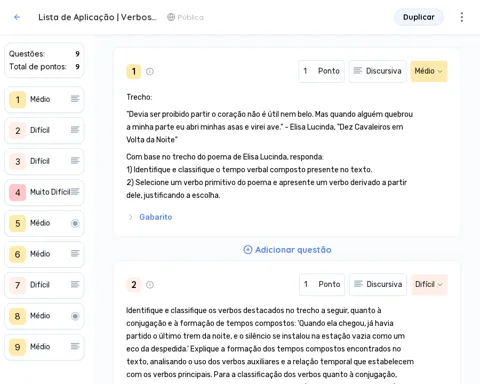
Task: Select question 5 Médio in sidebar
Action: [x=44, y=223]
